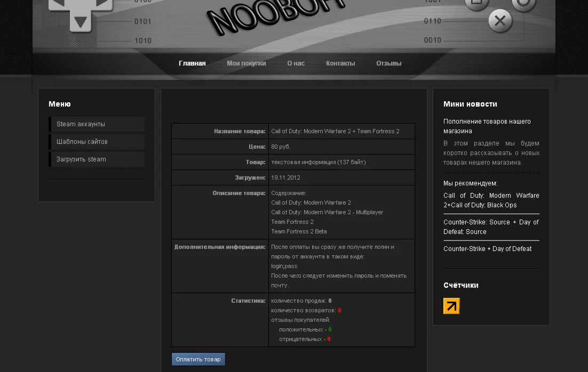Click the login;pass text line

click(284, 266)
